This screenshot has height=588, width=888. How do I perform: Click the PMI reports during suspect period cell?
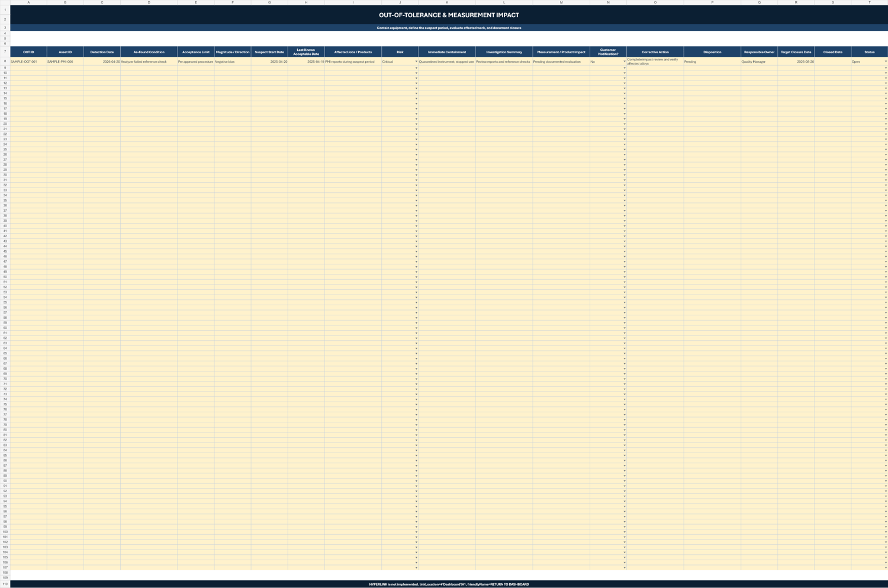click(x=353, y=62)
